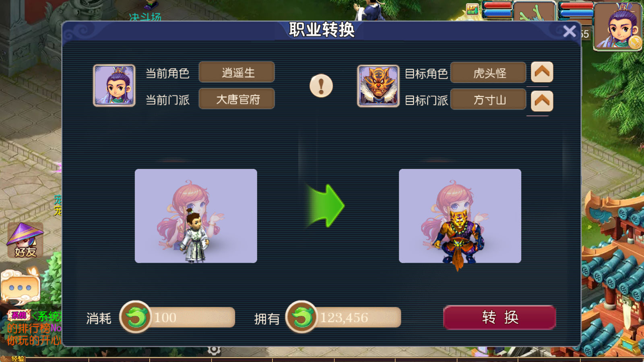Click the 转换 convert button

click(x=500, y=317)
